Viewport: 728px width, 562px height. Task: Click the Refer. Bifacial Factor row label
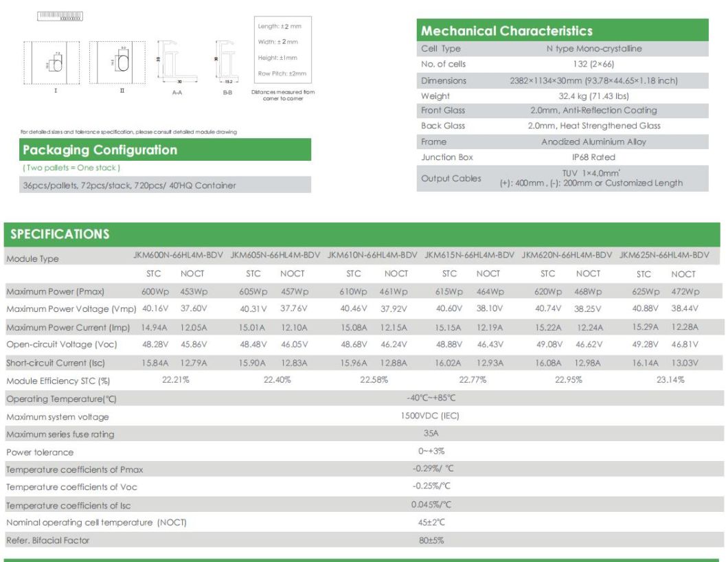pos(48,541)
